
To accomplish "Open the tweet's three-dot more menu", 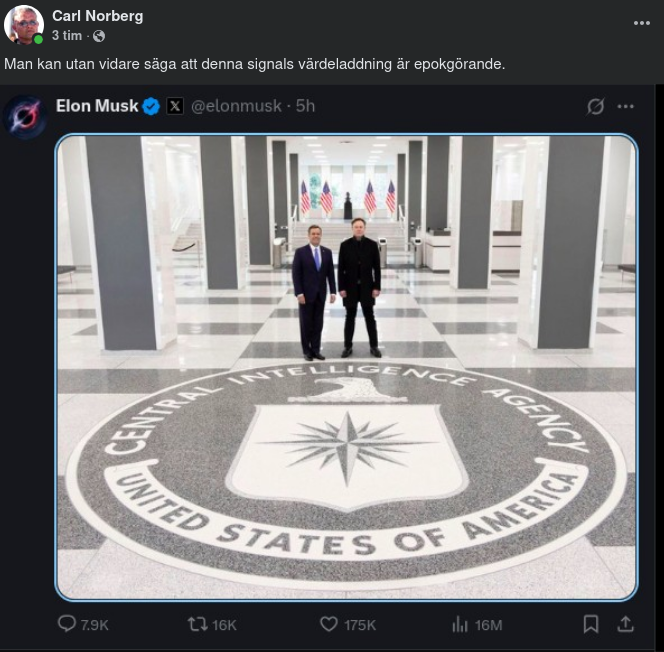I will click(626, 106).
